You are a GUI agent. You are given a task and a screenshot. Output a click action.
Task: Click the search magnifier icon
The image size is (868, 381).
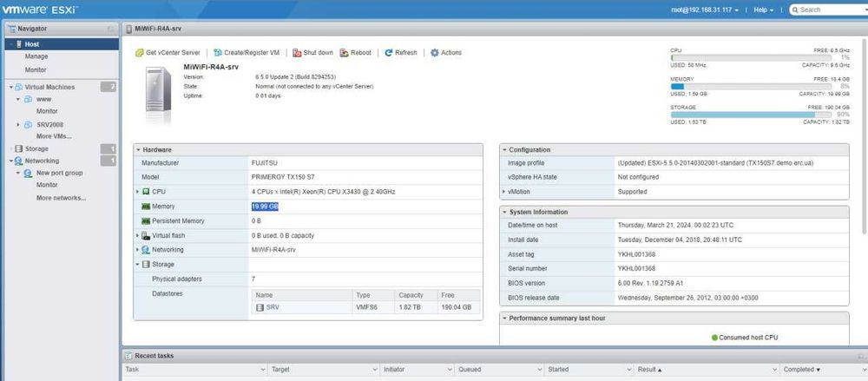(795, 10)
